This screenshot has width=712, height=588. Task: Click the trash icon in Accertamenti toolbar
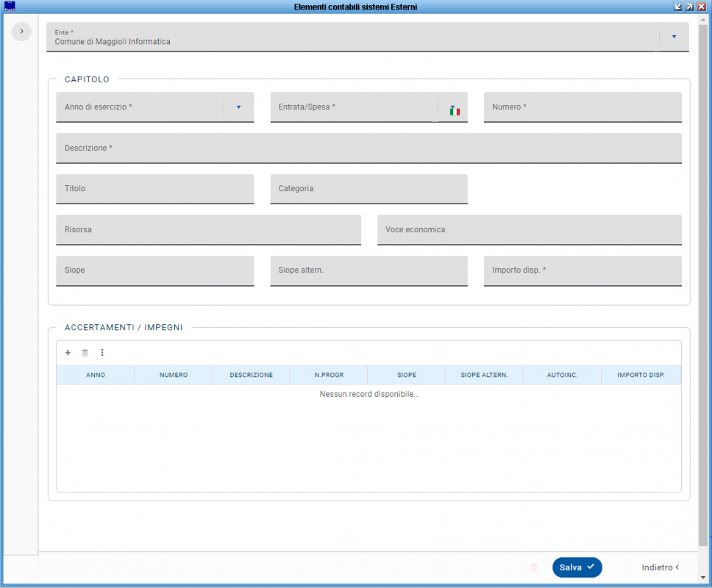tap(85, 353)
